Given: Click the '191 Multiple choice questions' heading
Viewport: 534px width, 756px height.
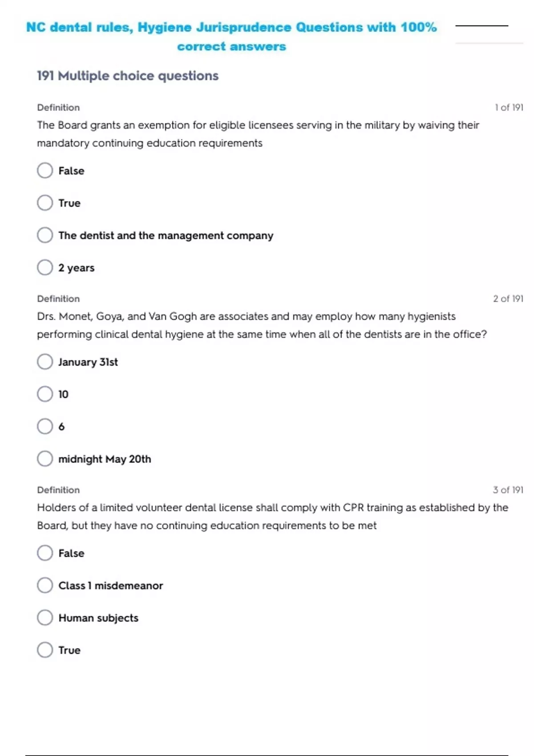Looking at the screenshot, I should (128, 76).
